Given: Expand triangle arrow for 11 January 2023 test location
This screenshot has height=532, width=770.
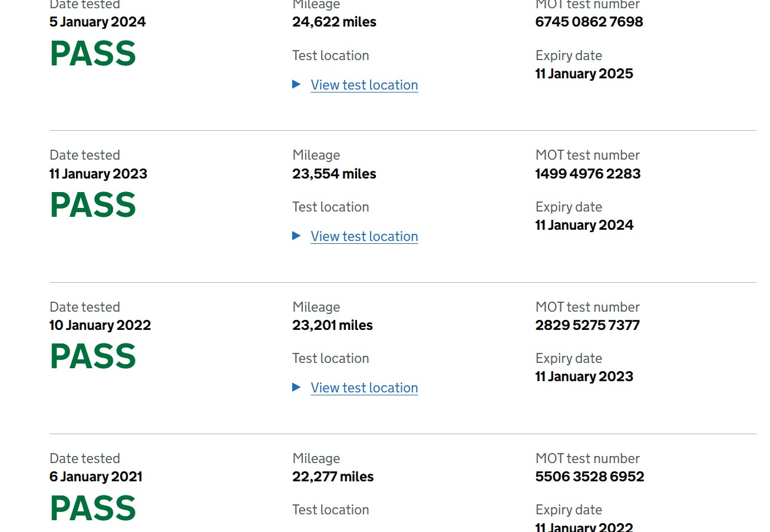Looking at the screenshot, I should click(x=296, y=236).
